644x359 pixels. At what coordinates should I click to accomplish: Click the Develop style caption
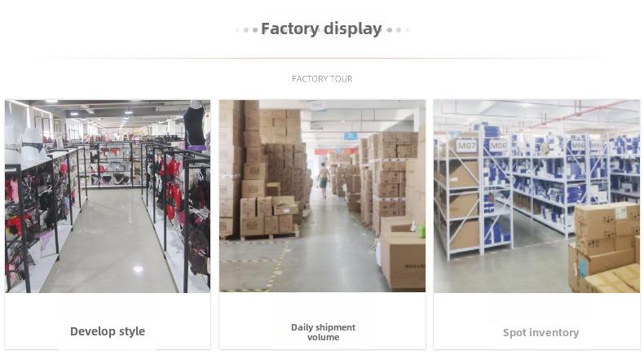point(108,331)
